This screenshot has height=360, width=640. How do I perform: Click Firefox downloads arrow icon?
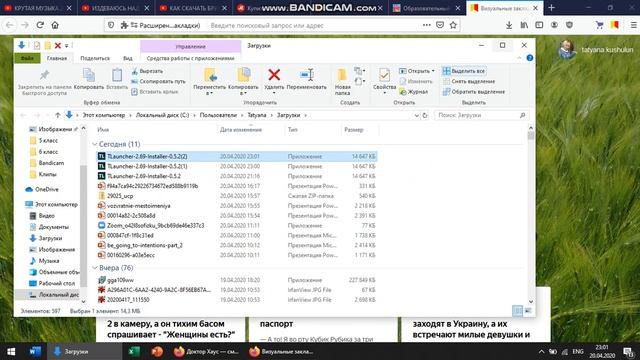pos(509,25)
